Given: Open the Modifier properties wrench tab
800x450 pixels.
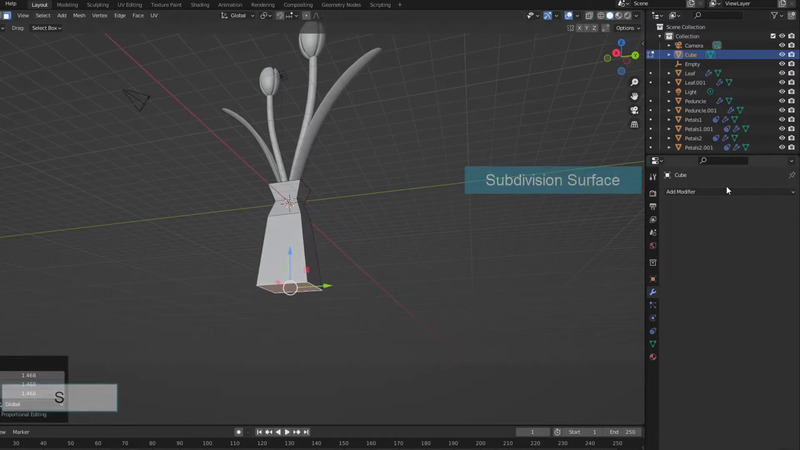Looking at the screenshot, I should click(x=653, y=292).
